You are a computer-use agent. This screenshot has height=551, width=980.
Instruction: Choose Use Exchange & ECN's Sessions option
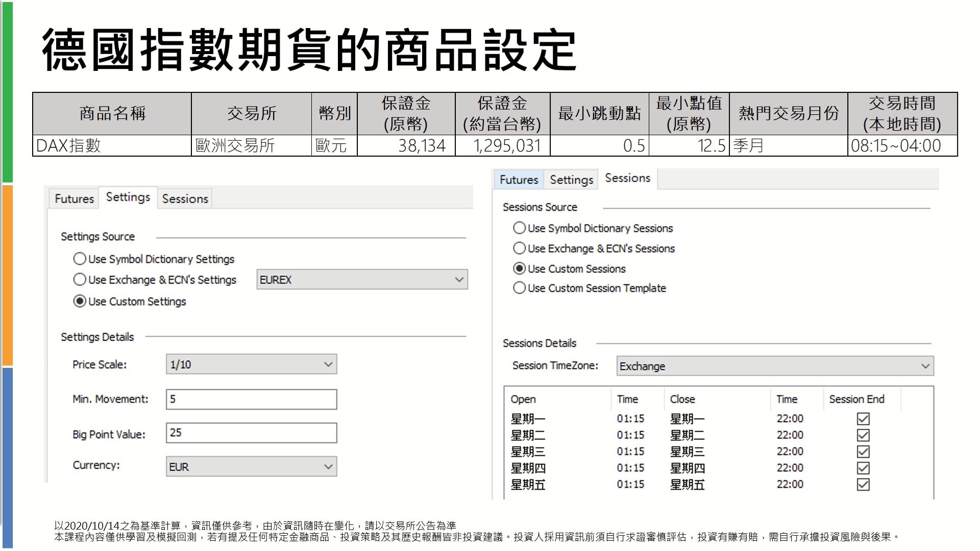click(519, 248)
